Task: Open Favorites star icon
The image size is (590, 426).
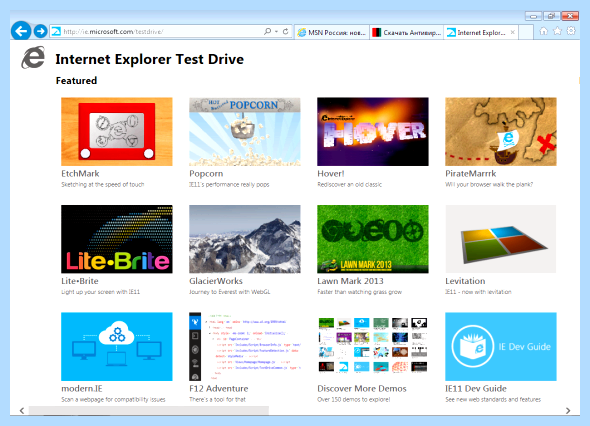Action: pos(557,31)
